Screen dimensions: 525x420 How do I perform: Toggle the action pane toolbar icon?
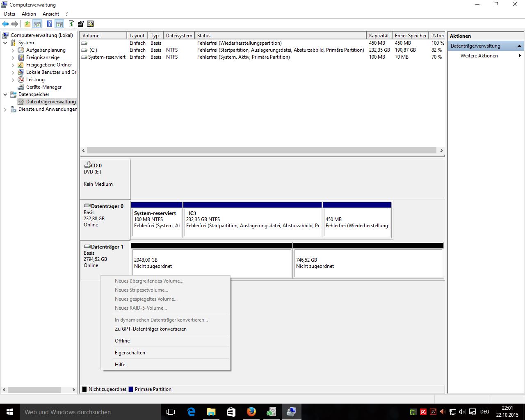[59, 24]
